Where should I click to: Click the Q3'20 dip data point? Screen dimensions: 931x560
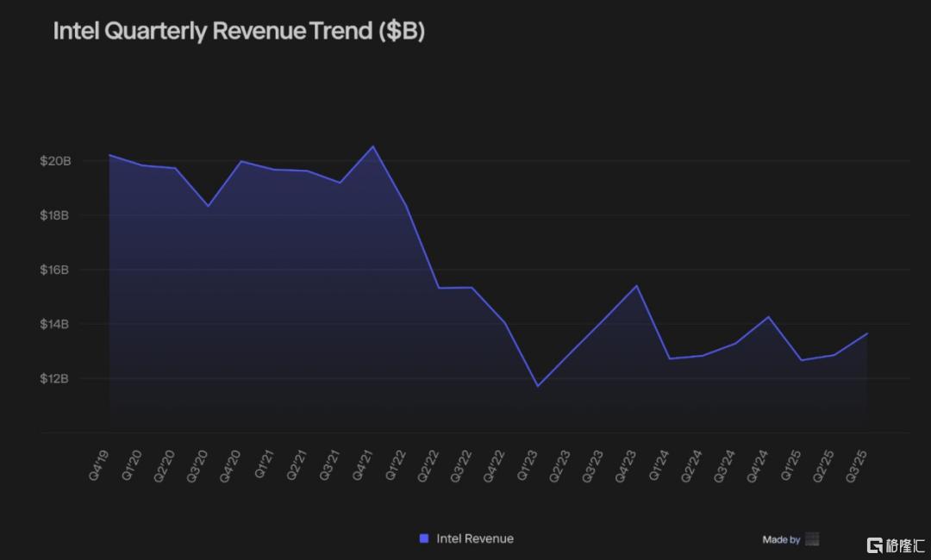coord(208,206)
